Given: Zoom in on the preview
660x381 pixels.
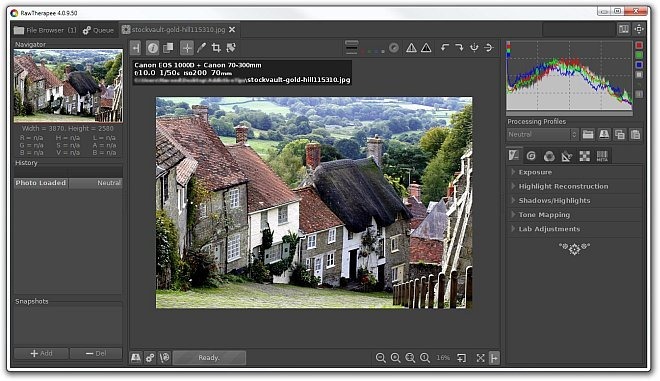Looking at the screenshot, I should click(395, 358).
